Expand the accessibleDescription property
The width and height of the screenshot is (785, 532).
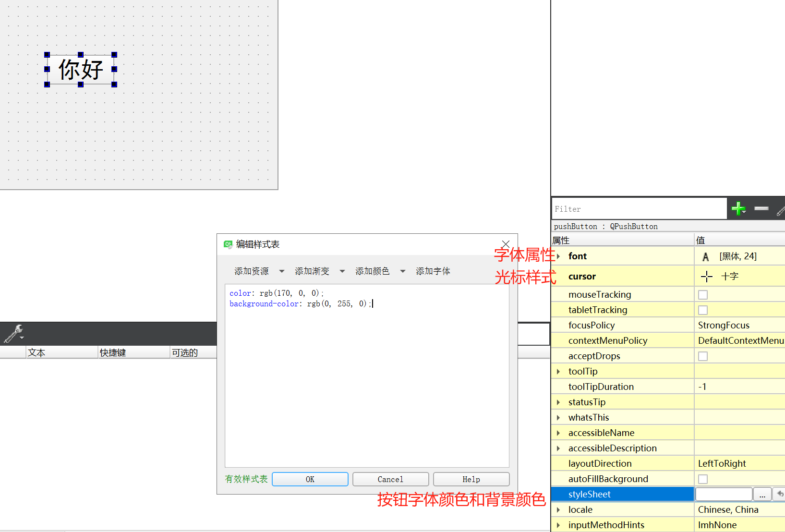coord(558,448)
